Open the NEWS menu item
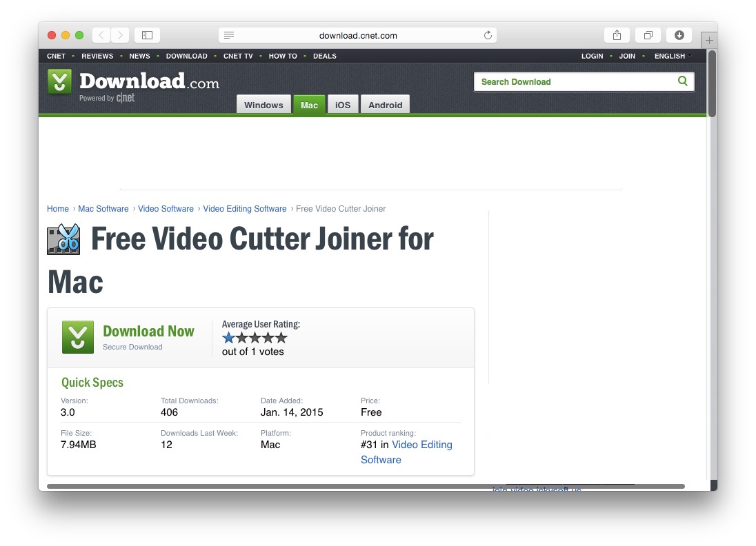756x546 pixels. point(139,56)
